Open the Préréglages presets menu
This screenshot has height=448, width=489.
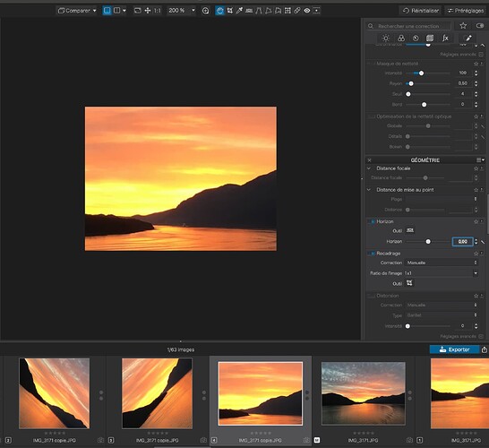tap(466, 11)
